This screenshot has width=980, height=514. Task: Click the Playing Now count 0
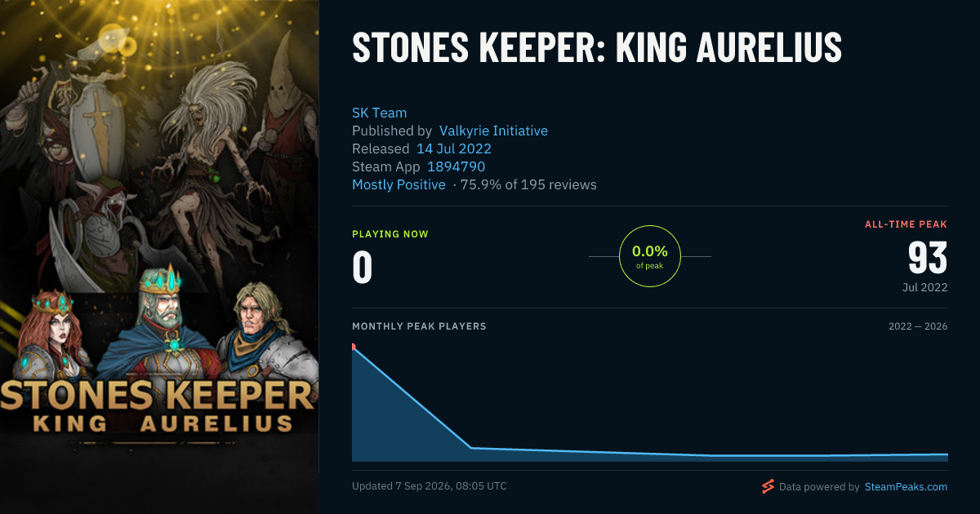coord(362,268)
